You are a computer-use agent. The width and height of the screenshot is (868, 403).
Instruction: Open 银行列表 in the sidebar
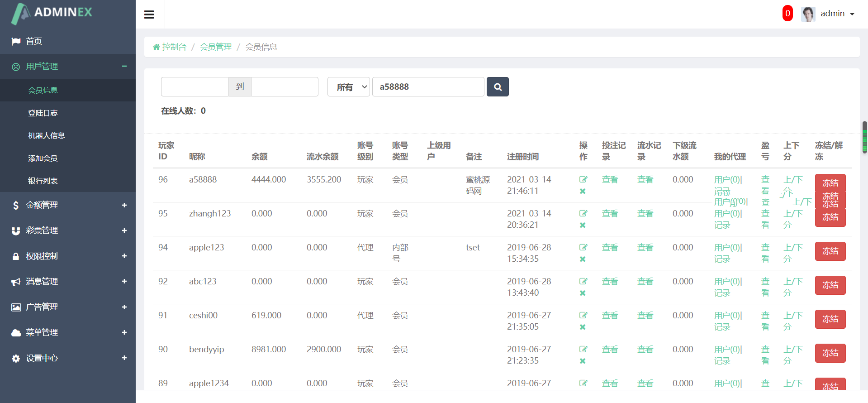[43, 181]
